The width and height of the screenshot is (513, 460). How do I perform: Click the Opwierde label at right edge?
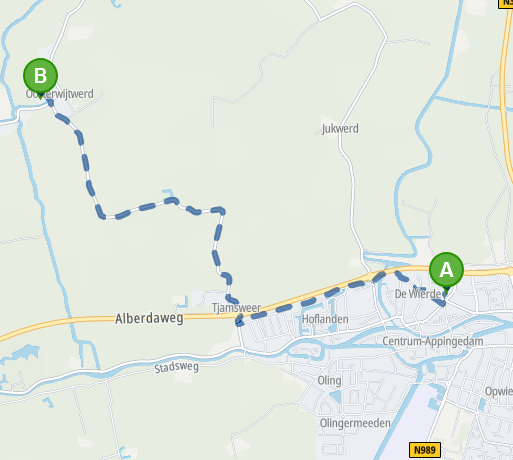click(x=499, y=391)
